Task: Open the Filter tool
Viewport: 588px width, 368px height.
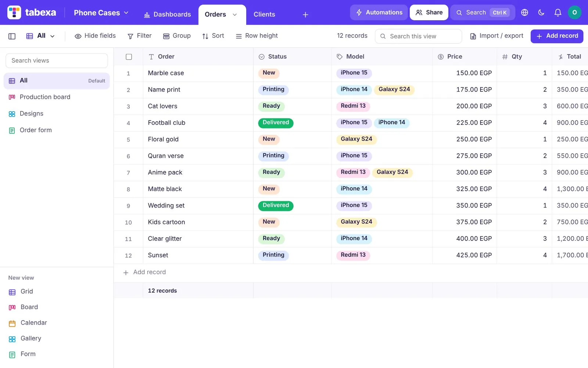Action: (139, 36)
